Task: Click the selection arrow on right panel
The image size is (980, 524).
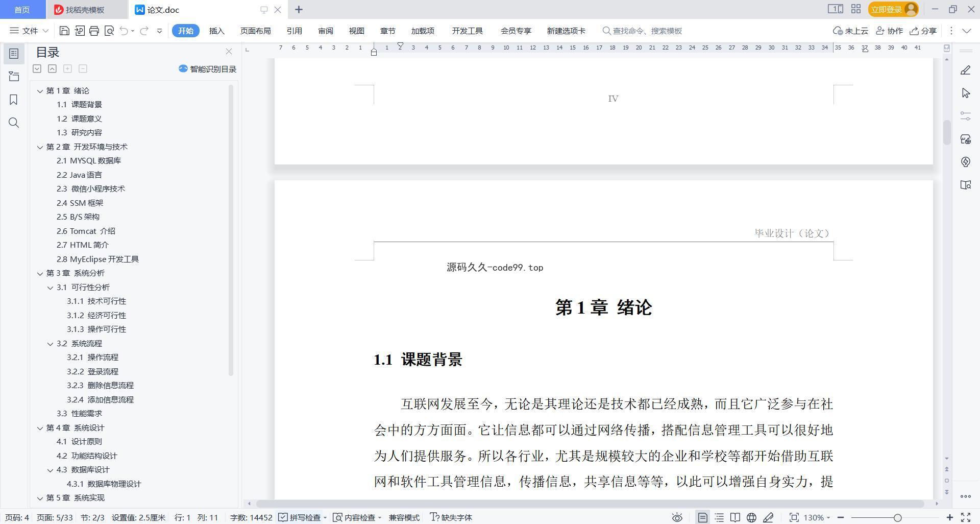Action: (x=966, y=93)
